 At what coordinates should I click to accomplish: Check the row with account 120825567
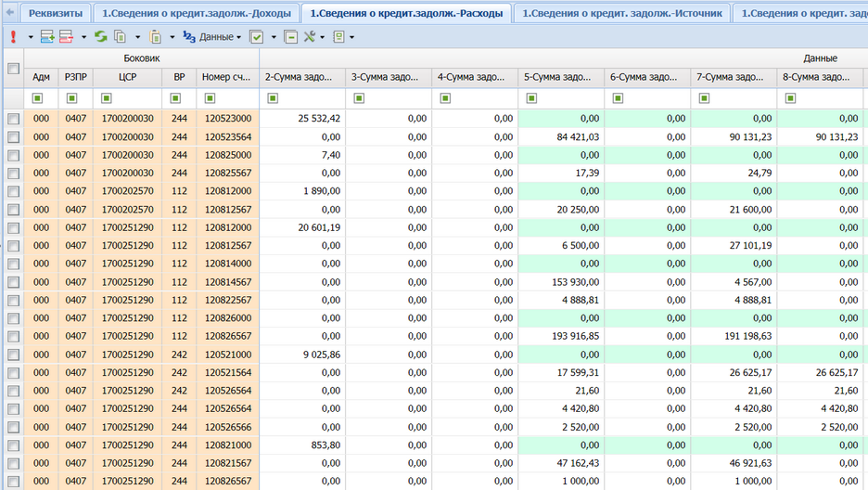[13, 174]
